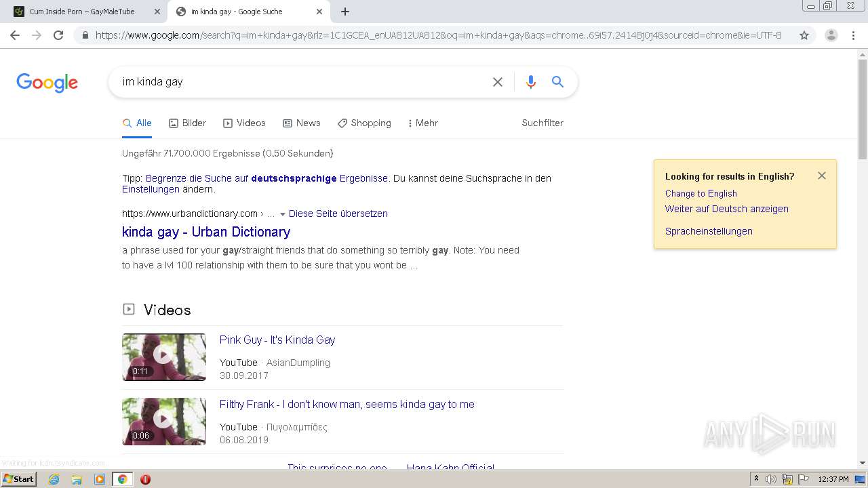Image resolution: width=868 pixels, height=488 pixels.
Task: Play the 'Pink Guy - It's Kinda Gay' thumbnail
Action: (x=164, y=357)
